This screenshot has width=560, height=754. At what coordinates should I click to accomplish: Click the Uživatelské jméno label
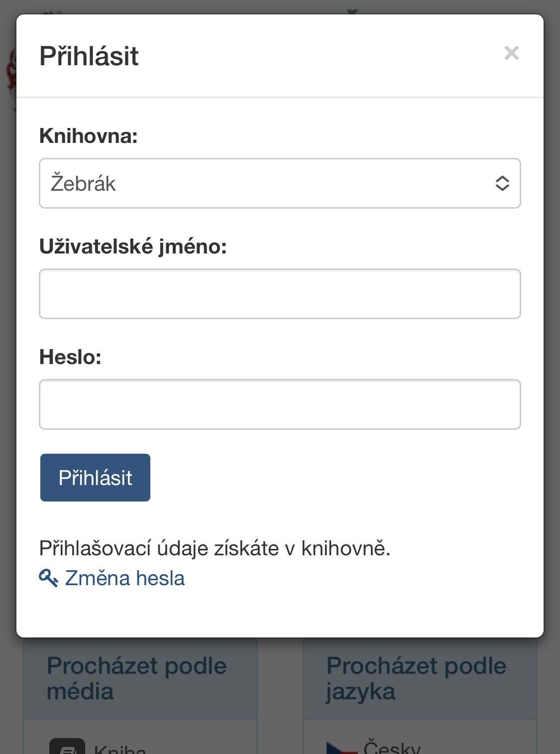point(133,247)
